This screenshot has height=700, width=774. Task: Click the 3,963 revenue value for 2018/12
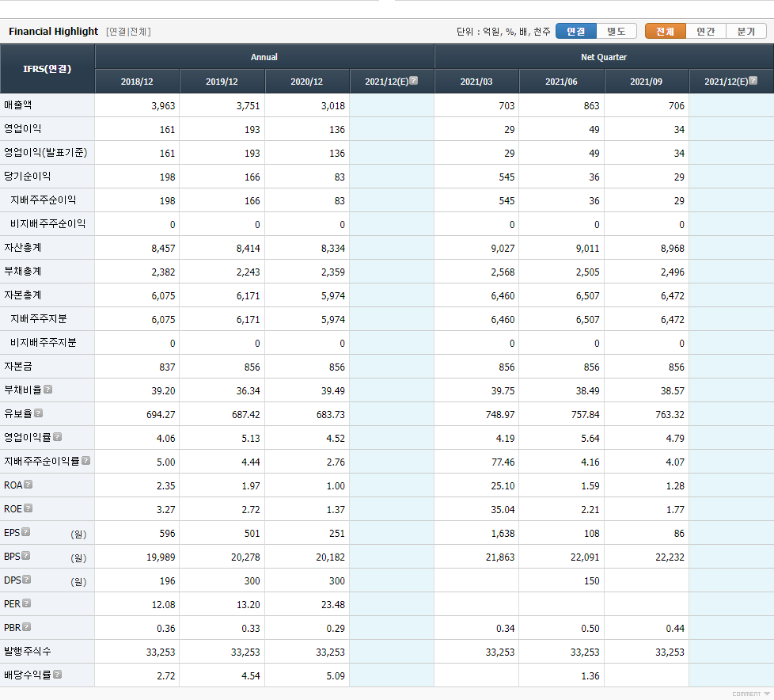pos(163,106)
